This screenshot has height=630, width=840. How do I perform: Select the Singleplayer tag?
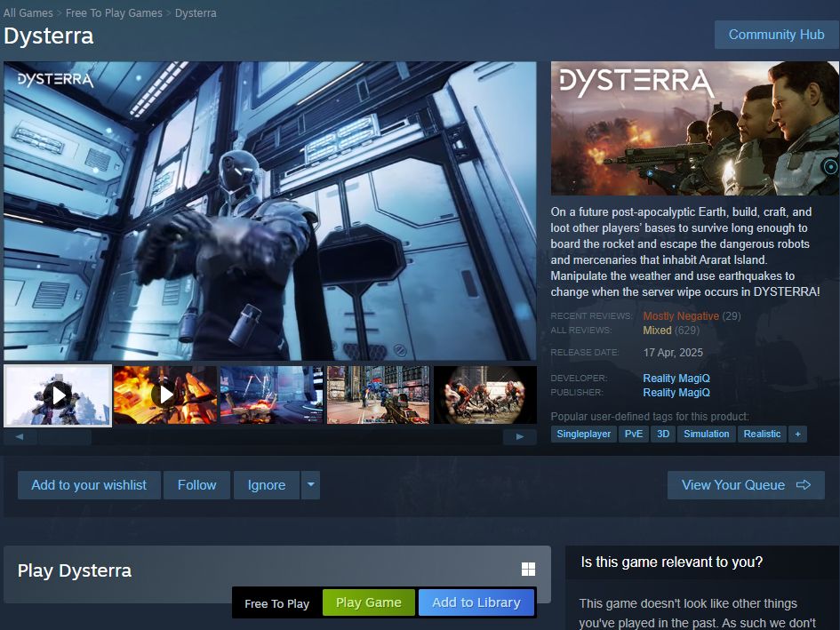(x=583, y=434)
